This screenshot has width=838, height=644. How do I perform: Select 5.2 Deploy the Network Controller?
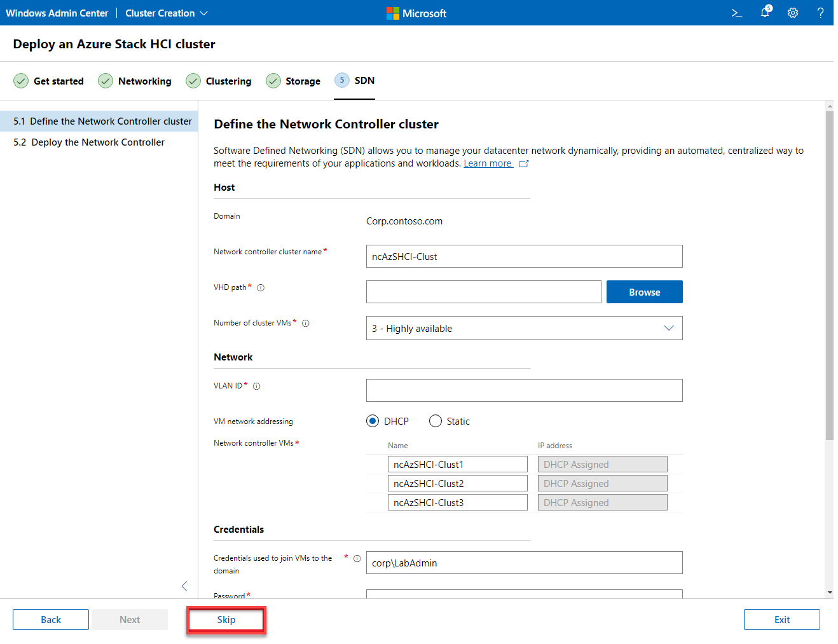(x=99, y=142)
